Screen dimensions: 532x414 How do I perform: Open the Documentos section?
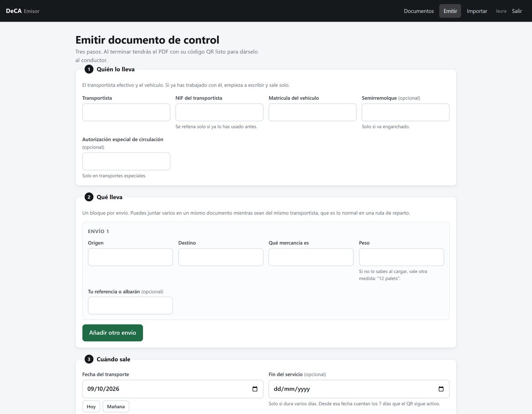[x=419, y=11]
